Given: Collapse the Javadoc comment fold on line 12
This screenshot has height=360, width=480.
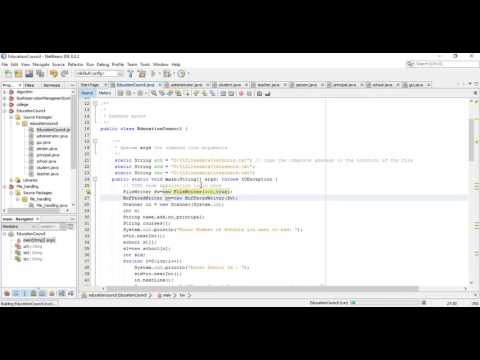Looking at the screenshot, I should tap(95, 103).
